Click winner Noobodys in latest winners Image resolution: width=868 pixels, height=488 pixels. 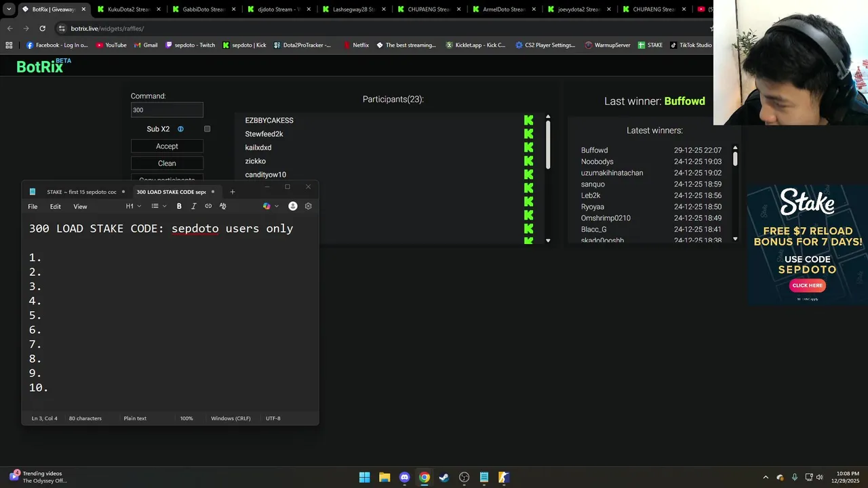point(597,162)
